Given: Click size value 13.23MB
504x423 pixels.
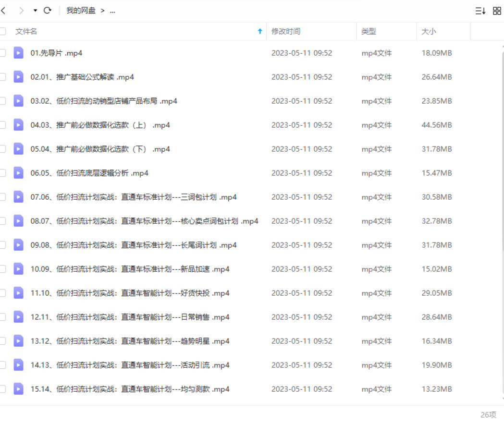Looking at the screenshot, I should click(437, 389).
